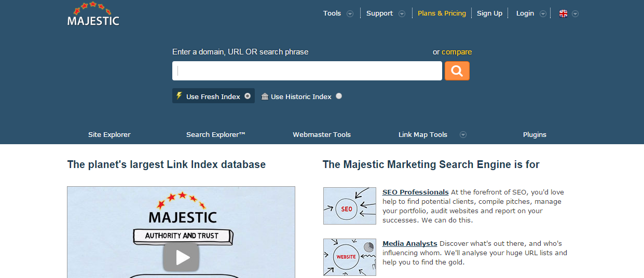Open the Website diagram thumbnail

(350, 257)
